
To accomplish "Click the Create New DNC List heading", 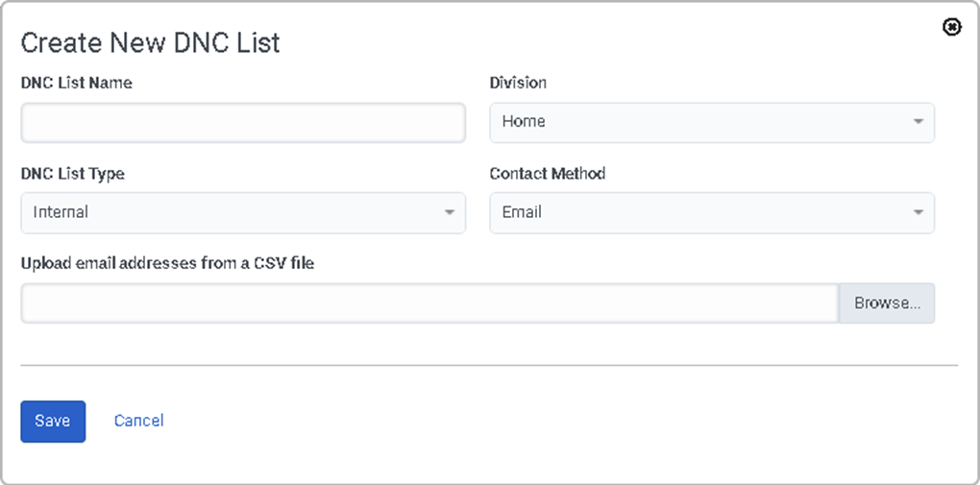I will coord(150,43).
